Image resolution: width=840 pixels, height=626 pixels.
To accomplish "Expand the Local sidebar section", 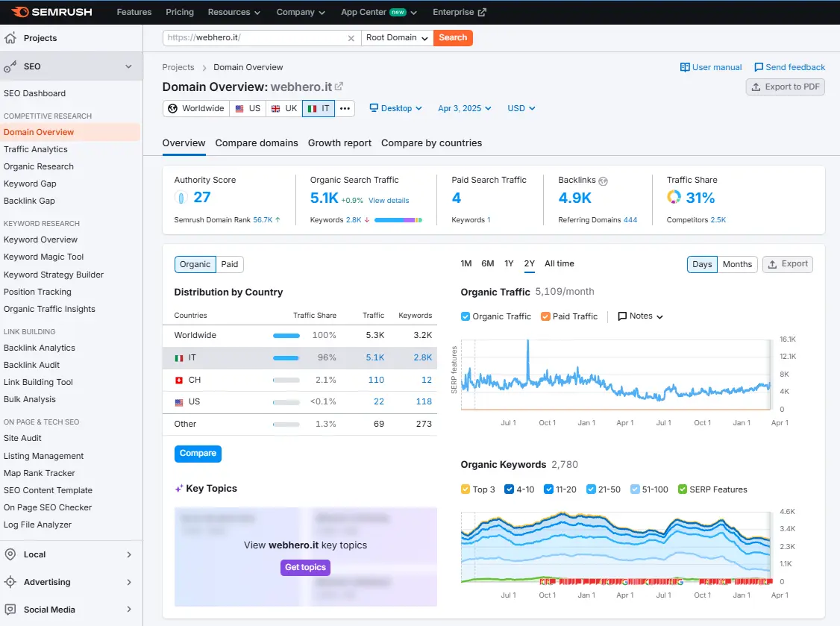I will [128, 554].
